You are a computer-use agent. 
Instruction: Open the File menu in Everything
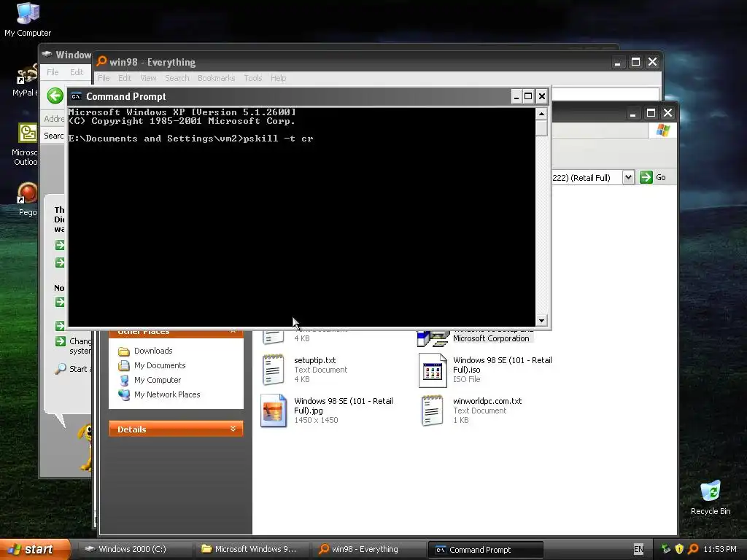pyautogui.click(x=104, y=78)
